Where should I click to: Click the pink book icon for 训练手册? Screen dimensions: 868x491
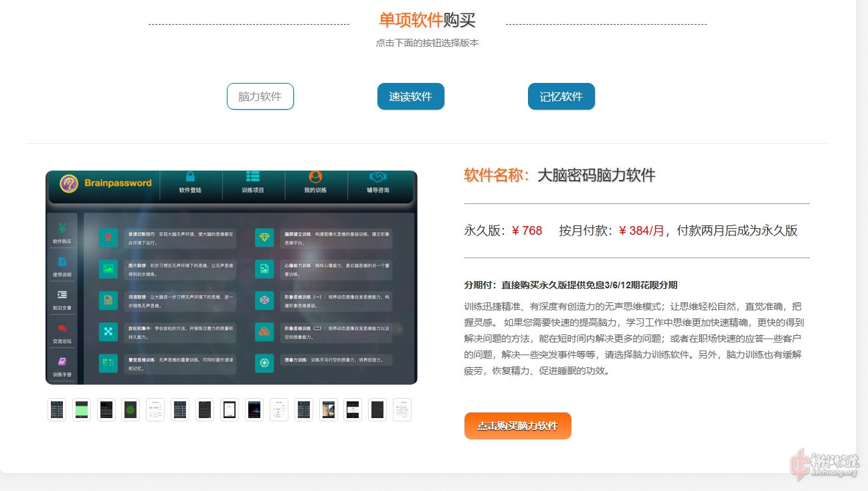coord(62,361)
